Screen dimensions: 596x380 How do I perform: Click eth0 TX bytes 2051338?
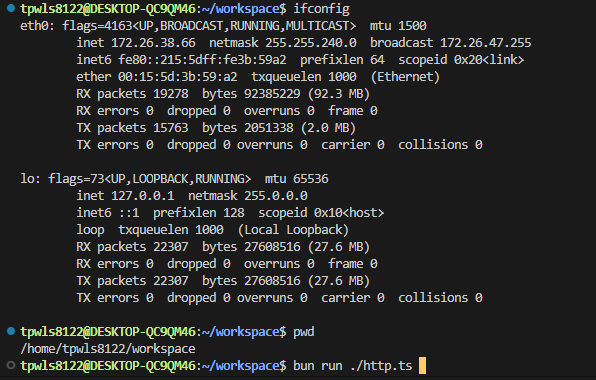click(x=269, y=128)
